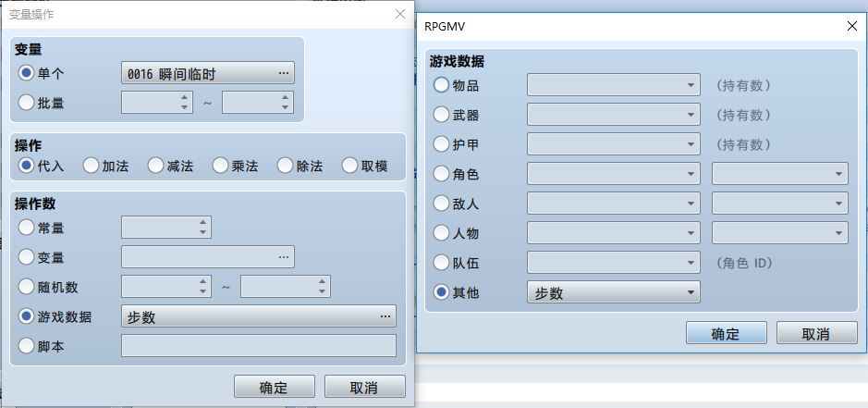Open the 游戏数据 步数 selector button
The width and height of the screenshot is (868, 408).
259,316
